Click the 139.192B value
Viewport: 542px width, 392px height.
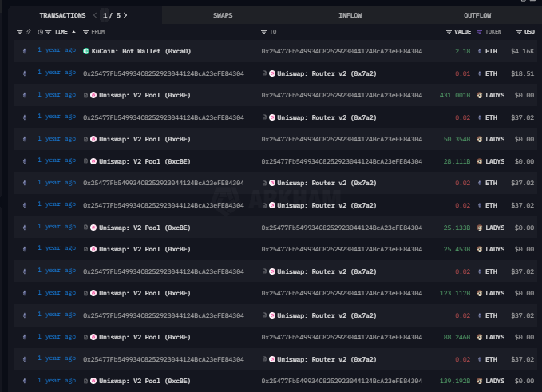pyautogui.click(x=455, y=381)
